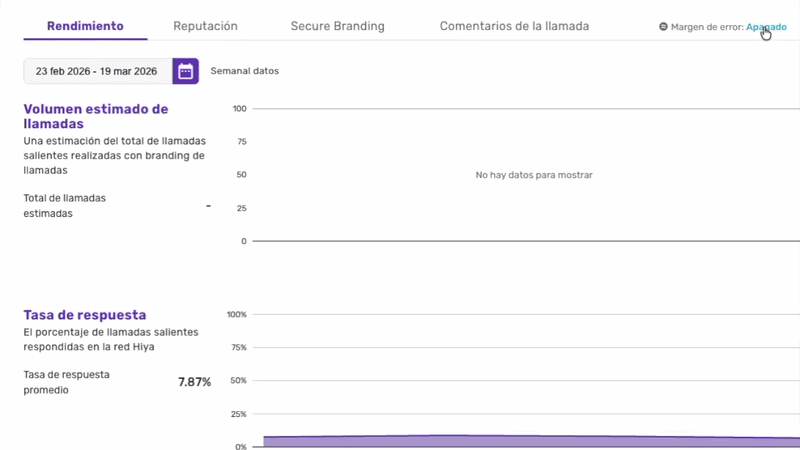
Task: Open the calendar date picker icon
Action: [x=186, y=71]
